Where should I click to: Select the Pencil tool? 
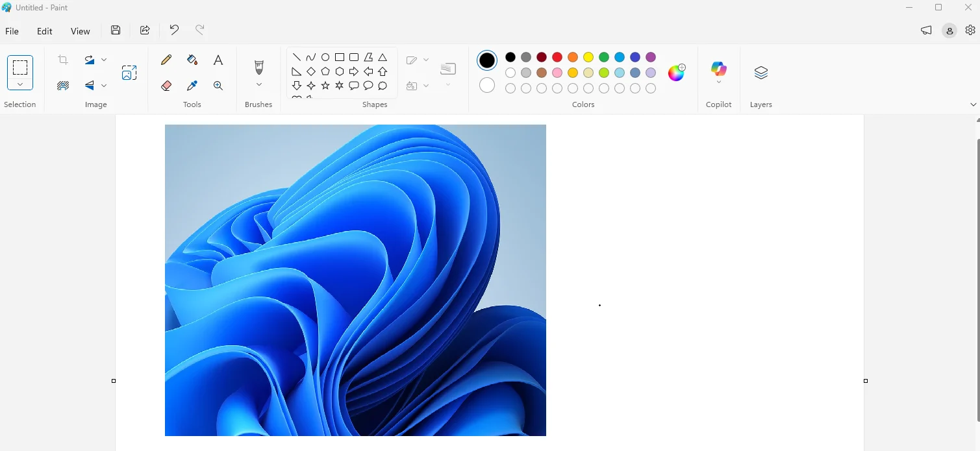[x=166, y=60]
